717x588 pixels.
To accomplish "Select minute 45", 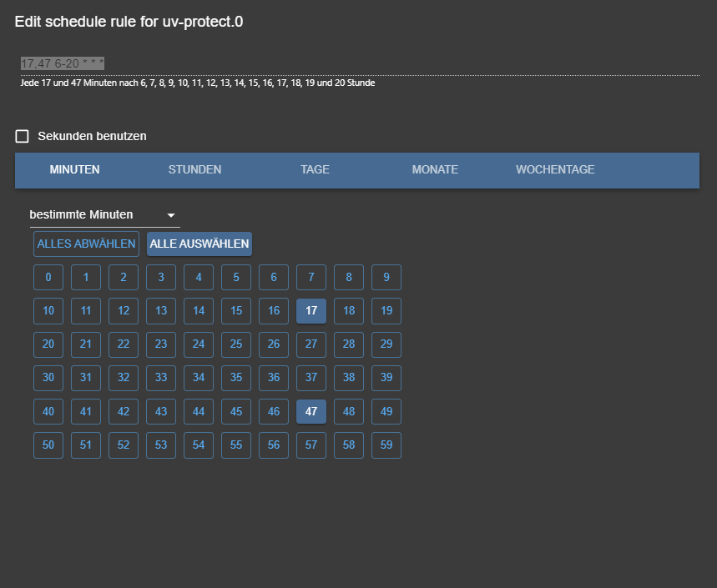I will (x=236, y=411).
